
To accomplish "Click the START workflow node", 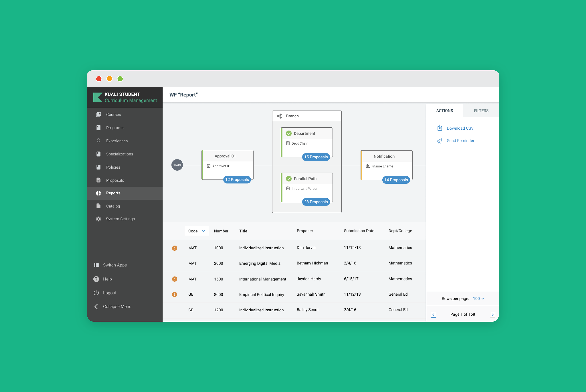I will 177,165.
